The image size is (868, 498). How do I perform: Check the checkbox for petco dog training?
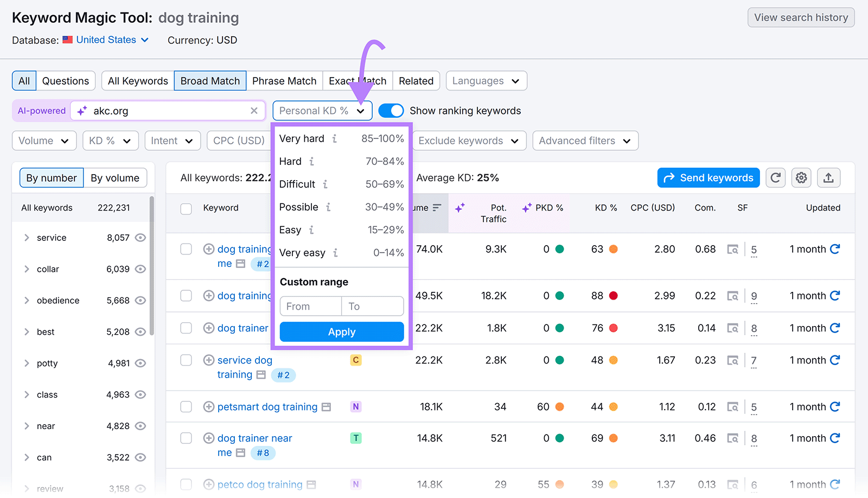tap(186, 484)
